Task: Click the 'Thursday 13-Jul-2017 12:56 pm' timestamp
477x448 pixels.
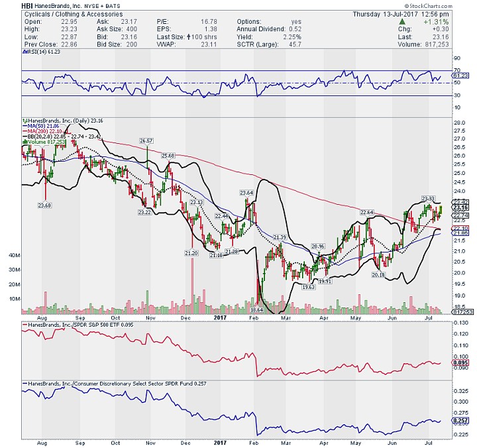Action: point(401,15)
